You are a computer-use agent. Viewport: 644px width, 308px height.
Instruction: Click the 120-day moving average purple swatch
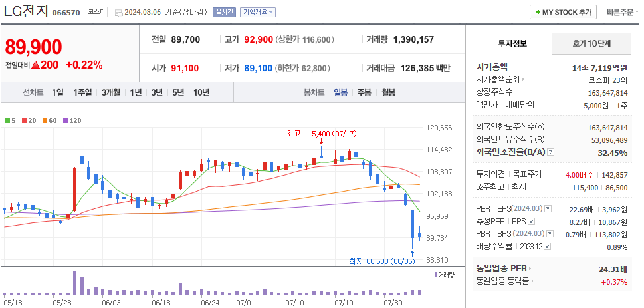(65, 121)
